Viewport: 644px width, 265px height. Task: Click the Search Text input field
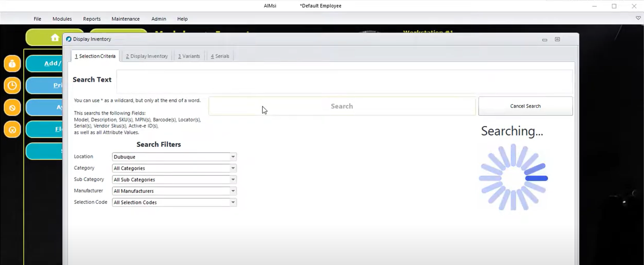pyautogui.click(x=345, y=81)
